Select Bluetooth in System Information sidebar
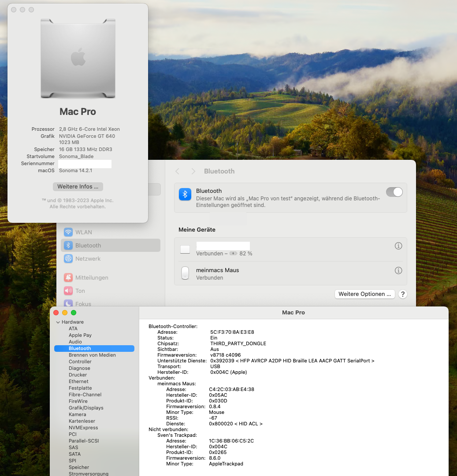The width and height of the screenshot is (457, 476). [94, 348]
